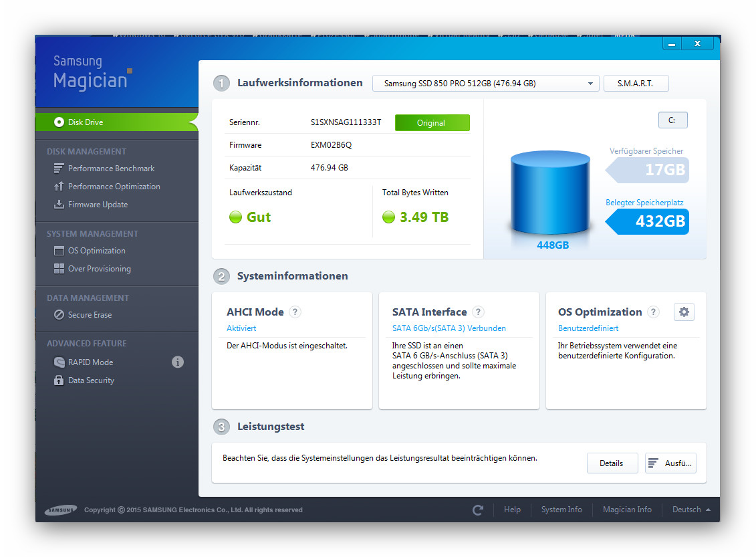Open Over Provisioning section

click(x=100, y=269)
